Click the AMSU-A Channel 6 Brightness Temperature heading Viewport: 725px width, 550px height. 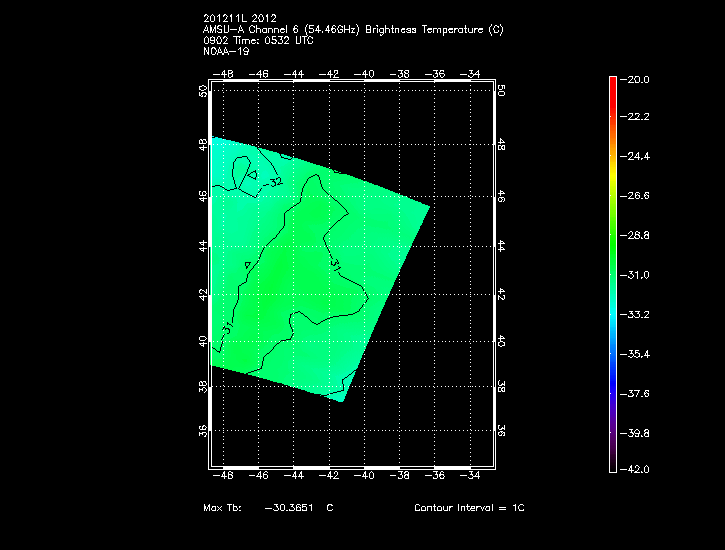[353, 30]
